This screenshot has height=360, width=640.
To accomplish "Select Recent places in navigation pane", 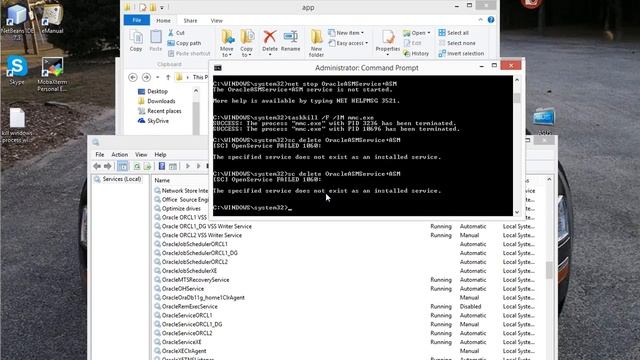I will tap(160, 111).
